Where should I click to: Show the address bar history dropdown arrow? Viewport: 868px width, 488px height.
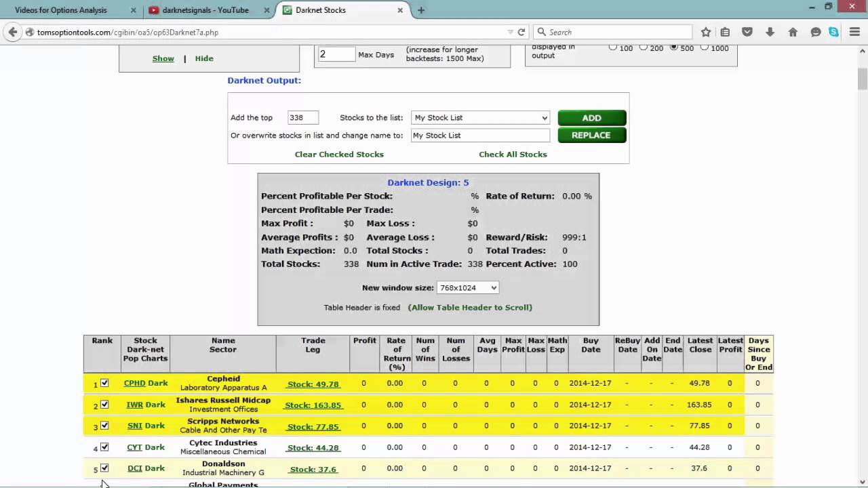coord(510,32)
